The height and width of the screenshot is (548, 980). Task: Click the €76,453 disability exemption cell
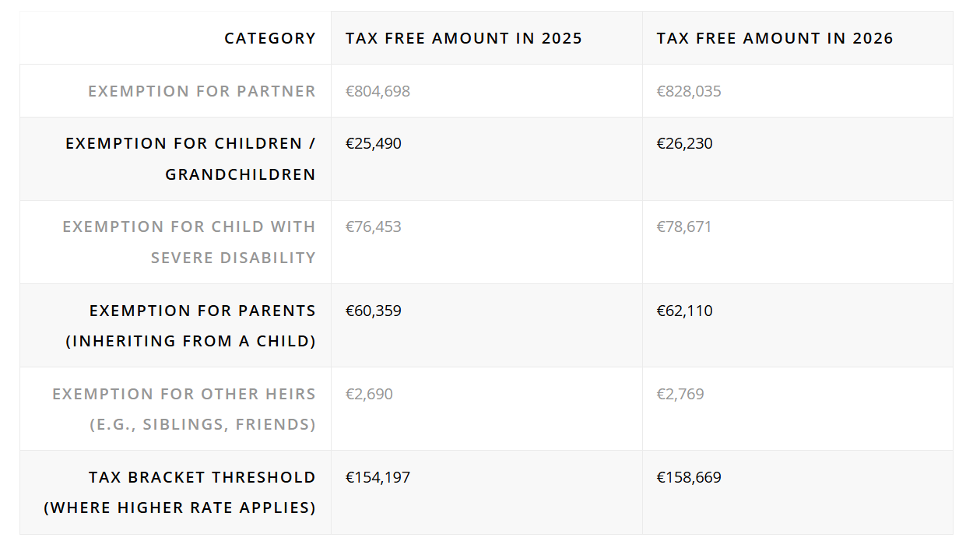point(374,227)
